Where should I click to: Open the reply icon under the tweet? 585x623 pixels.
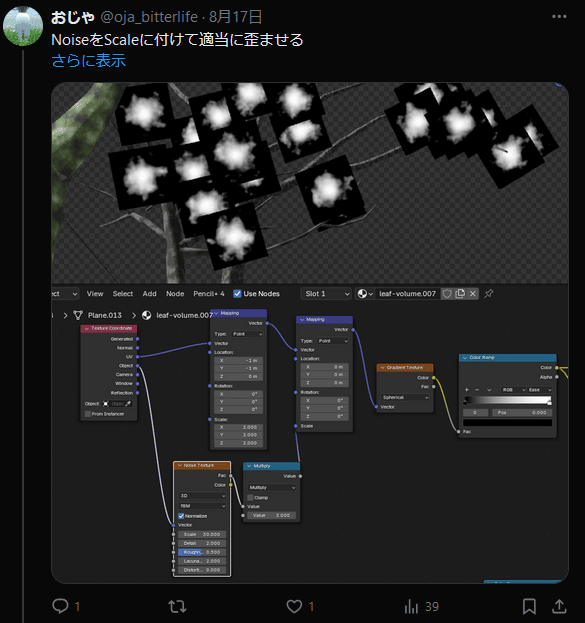pos(60,606)
